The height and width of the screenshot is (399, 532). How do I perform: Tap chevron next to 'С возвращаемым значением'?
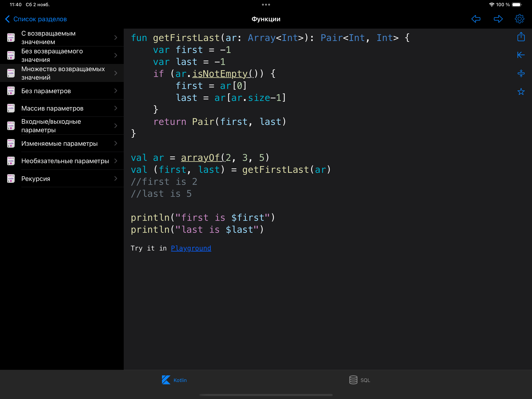click(x=116, y=38)
